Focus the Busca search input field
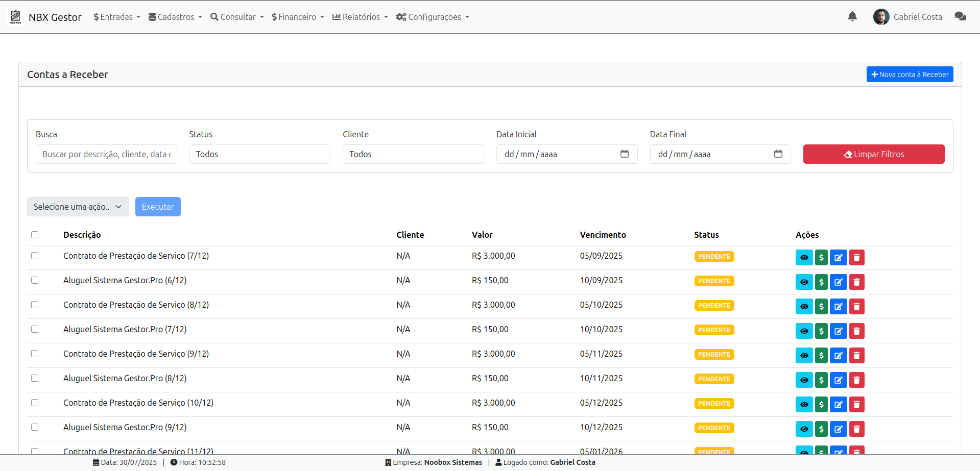Viewport: 980px width, 471px height. 106,154
